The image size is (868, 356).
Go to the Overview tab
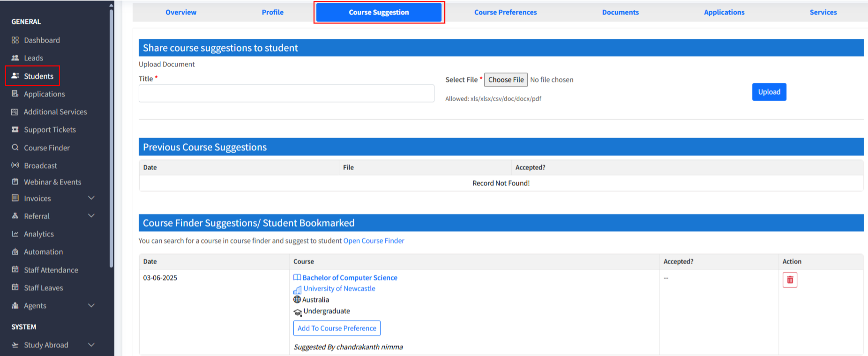[181, 12]
